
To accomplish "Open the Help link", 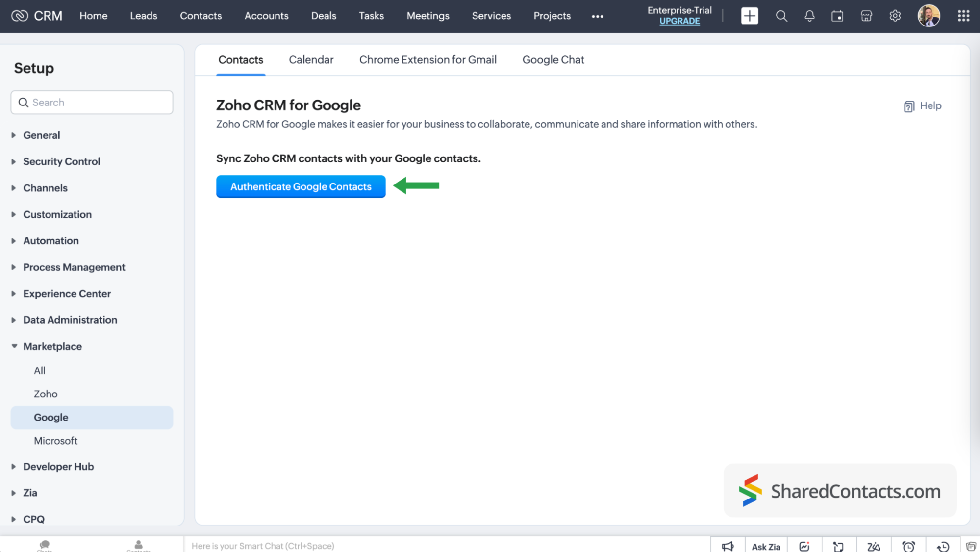I will 930,106.
